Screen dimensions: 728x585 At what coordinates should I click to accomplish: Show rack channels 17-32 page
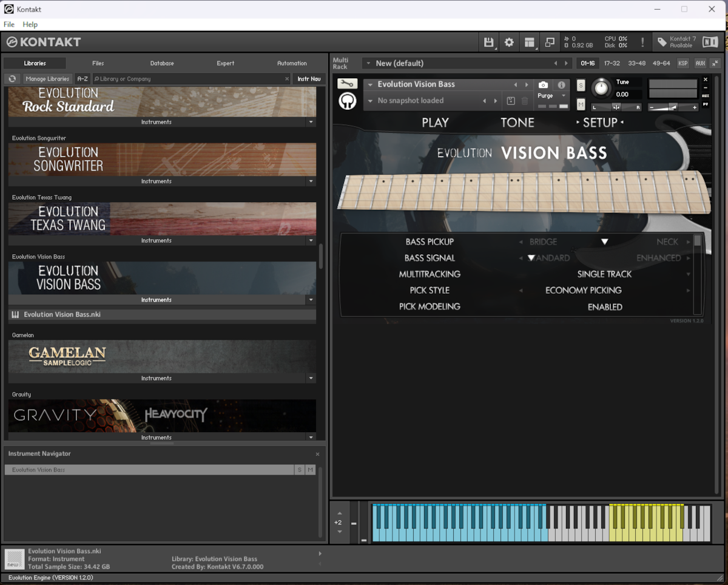click(x=612, y=63)
